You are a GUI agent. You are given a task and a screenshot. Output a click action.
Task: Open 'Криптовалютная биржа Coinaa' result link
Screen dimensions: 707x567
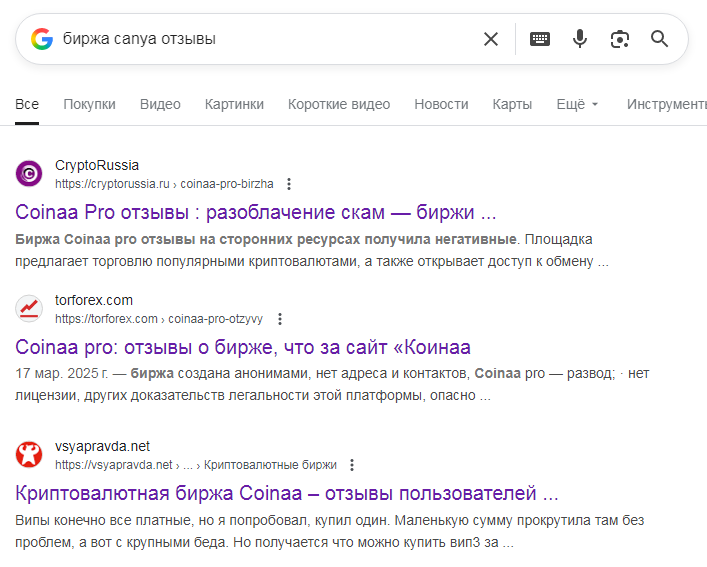pos(286,493)
